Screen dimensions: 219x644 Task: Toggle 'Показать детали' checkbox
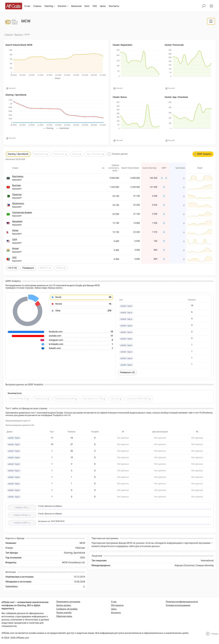109,154
